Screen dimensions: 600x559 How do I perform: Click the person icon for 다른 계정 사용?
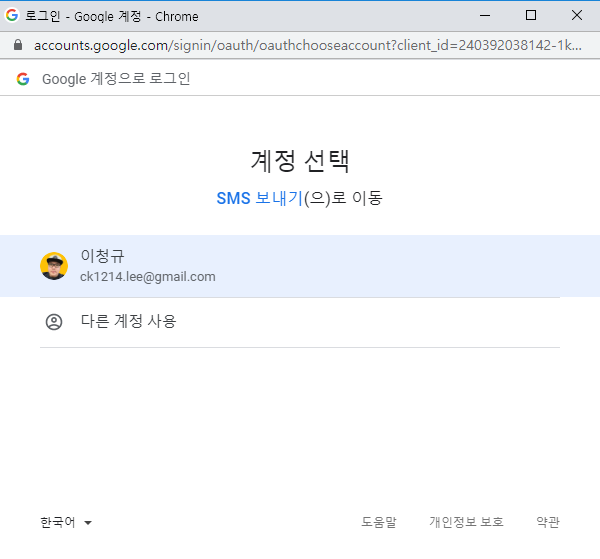point(54,322)
